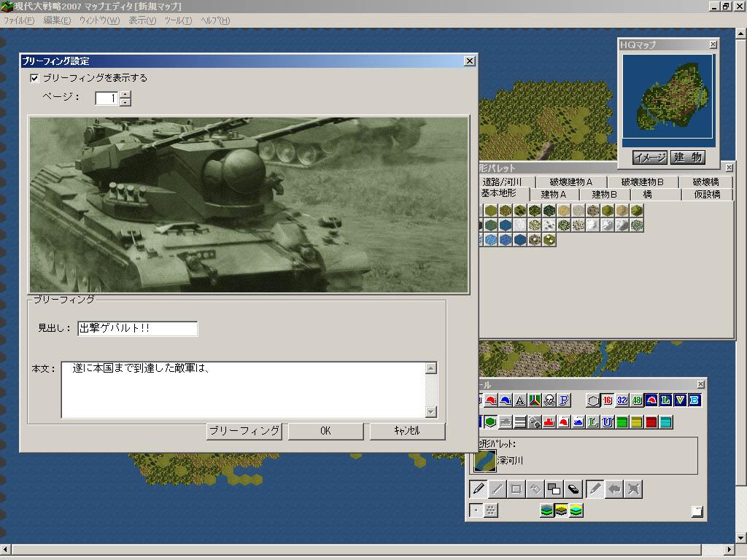Click the skull icon in tool panel
747x560 pixels.
click(x=551, y=400)
